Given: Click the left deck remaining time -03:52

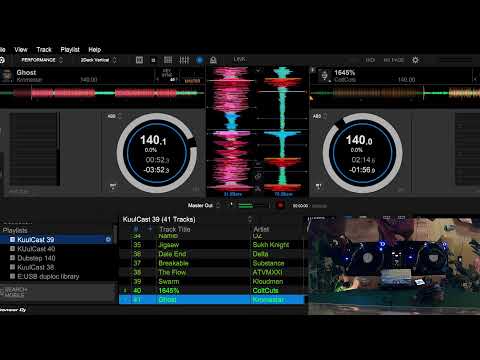Looking at the screenshot, I should coord(156,170).
